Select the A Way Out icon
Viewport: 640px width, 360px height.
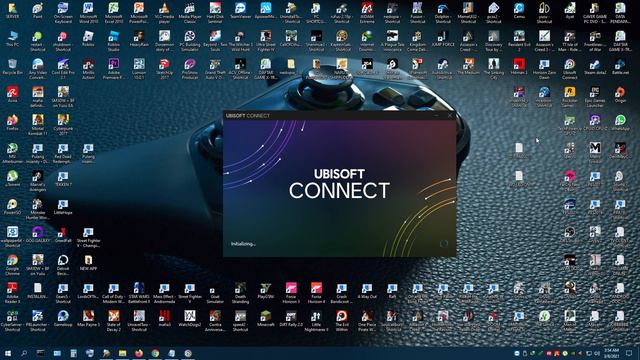tap(367, 291)
